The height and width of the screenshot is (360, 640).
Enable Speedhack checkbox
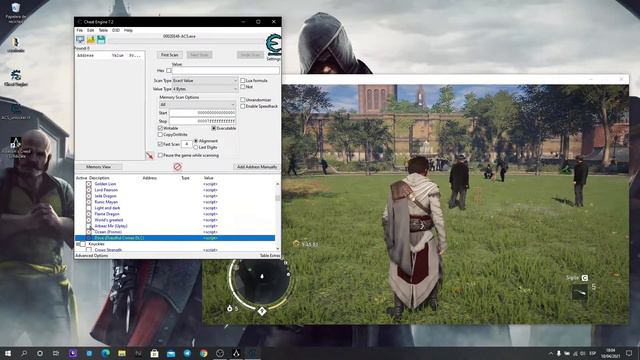click(242, 106)
